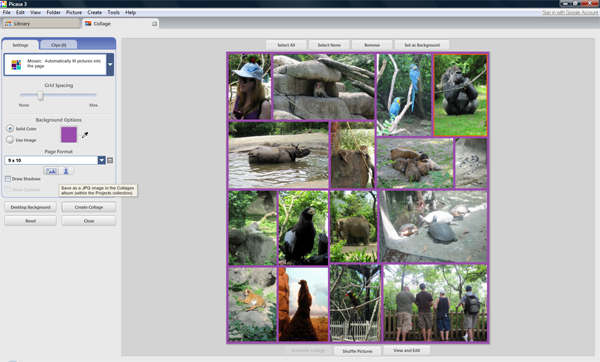Select the woman with hat photo
This screenshot has height=362, width=600.
(x=250, y=87)
